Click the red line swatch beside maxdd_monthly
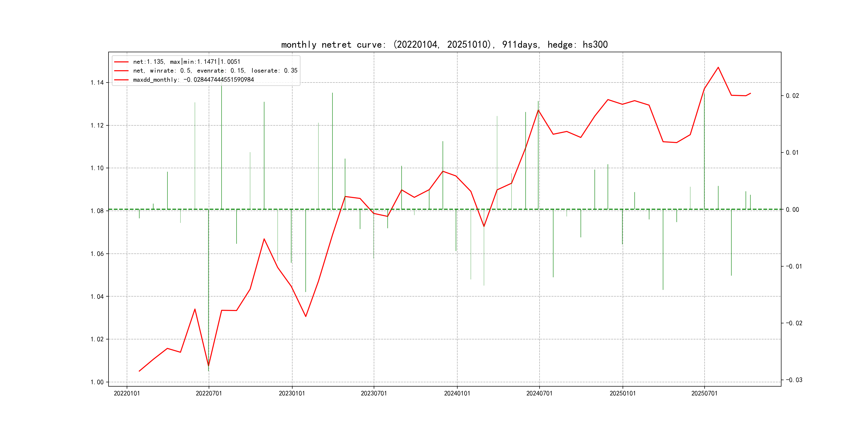Viewport: 868px width, 434px height. [x=121, y=80]
